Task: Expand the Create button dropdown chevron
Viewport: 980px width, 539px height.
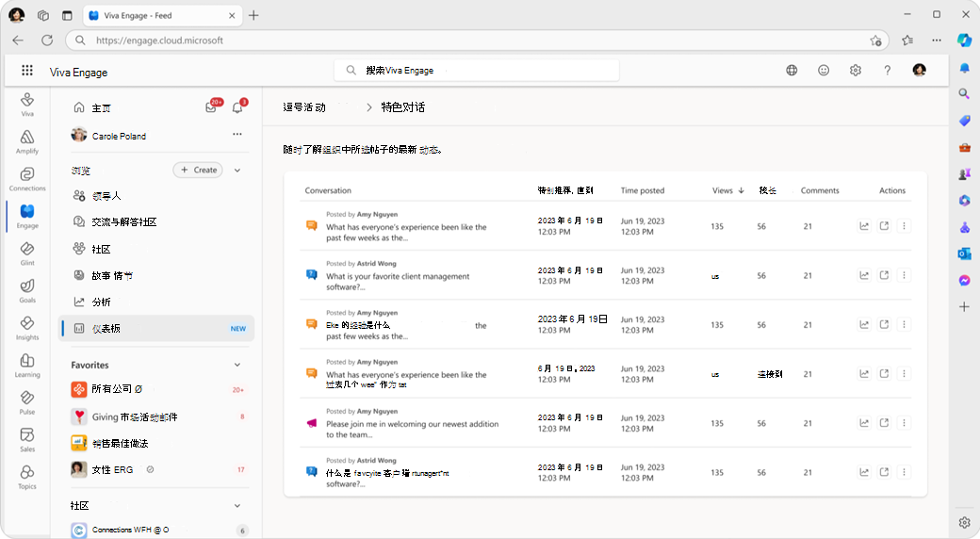Action: (x=237, y=170)
